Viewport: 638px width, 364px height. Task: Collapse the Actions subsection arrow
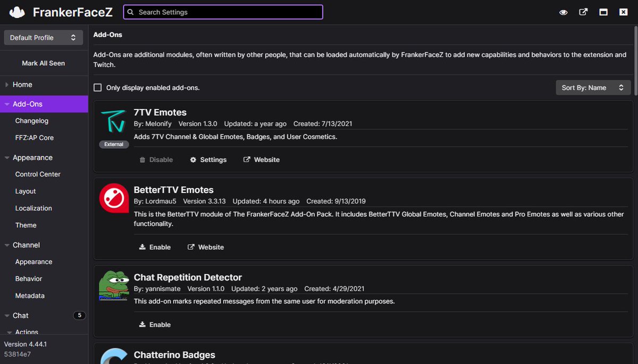[x=10, y=332]
